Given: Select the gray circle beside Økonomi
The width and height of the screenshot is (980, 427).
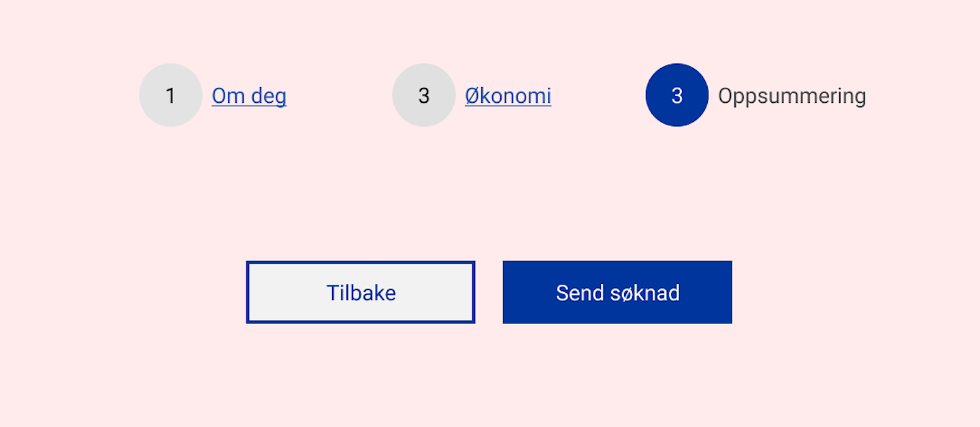Looking at the screenshot, I should point(423,95).
